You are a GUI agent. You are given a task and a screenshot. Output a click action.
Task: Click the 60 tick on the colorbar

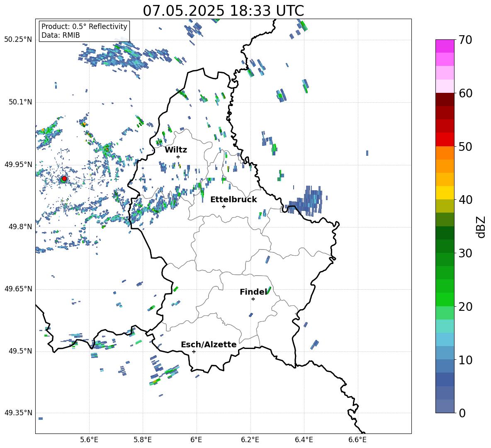[x=466, y=93]
